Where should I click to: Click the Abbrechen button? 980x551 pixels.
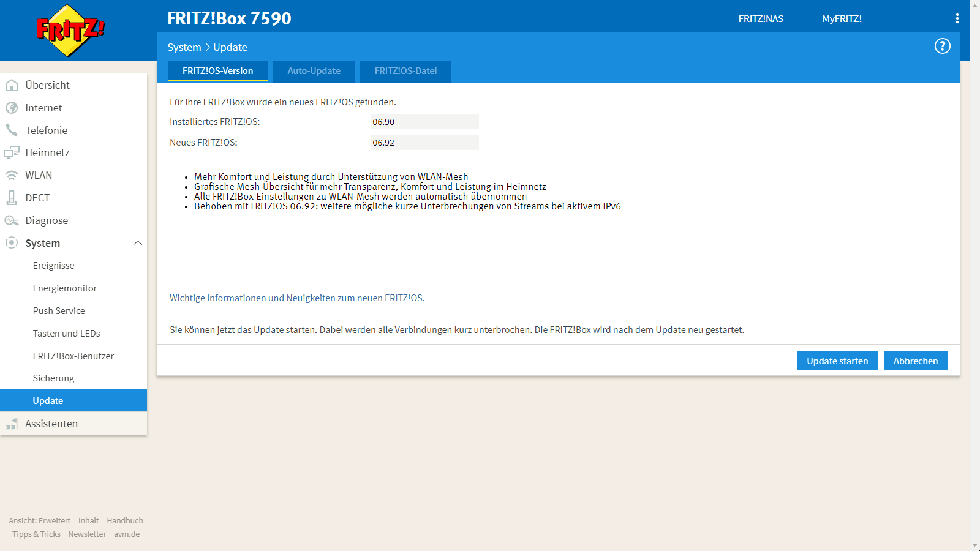[x=916, y=361]
